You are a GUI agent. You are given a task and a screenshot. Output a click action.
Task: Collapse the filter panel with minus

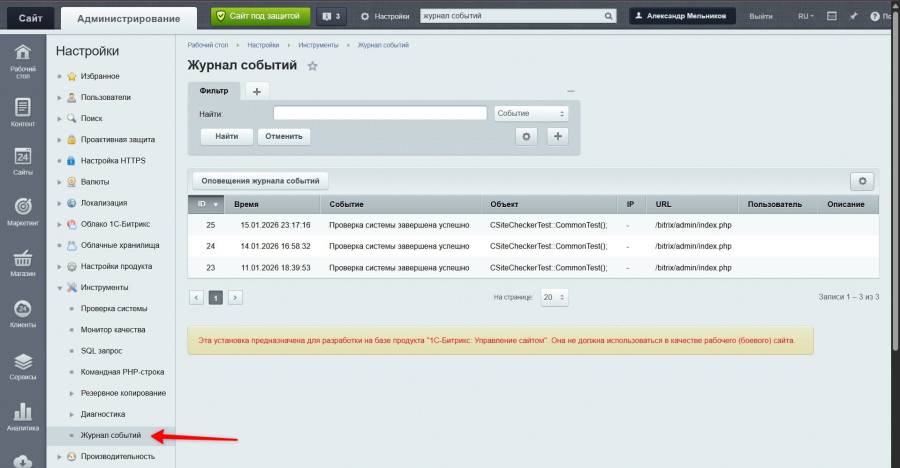point(570,92)
